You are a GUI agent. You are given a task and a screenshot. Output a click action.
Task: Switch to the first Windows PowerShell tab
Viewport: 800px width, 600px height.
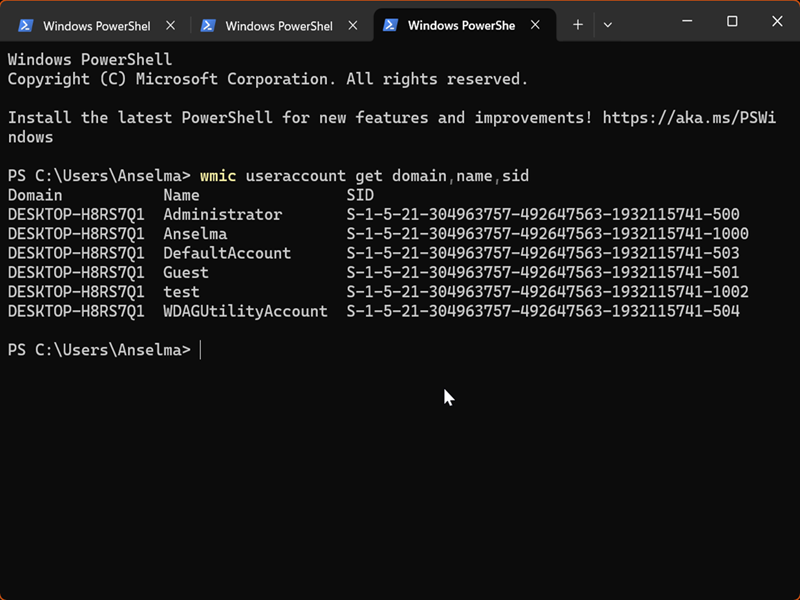(96, 26)
